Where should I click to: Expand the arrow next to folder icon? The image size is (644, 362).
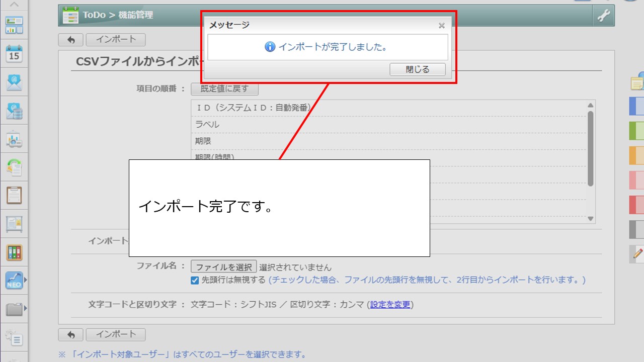tap(26, 308)
